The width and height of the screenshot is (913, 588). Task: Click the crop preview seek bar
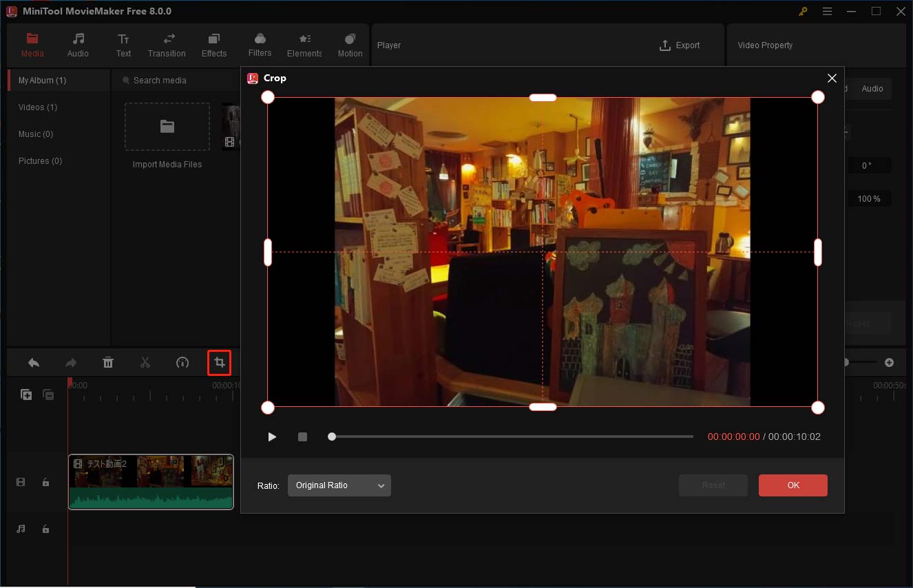click(512, 437)
